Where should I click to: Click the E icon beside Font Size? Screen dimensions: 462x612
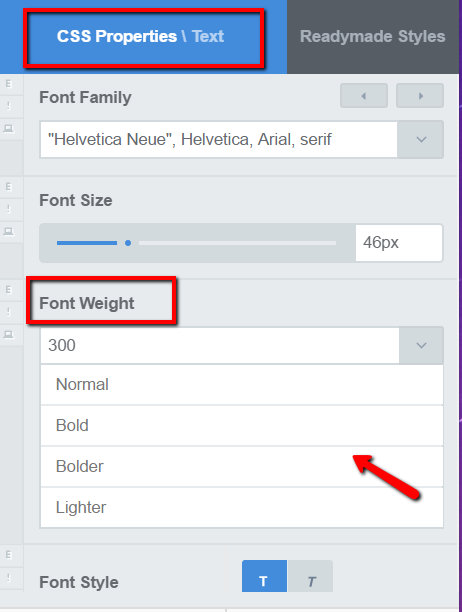point(9,187)
